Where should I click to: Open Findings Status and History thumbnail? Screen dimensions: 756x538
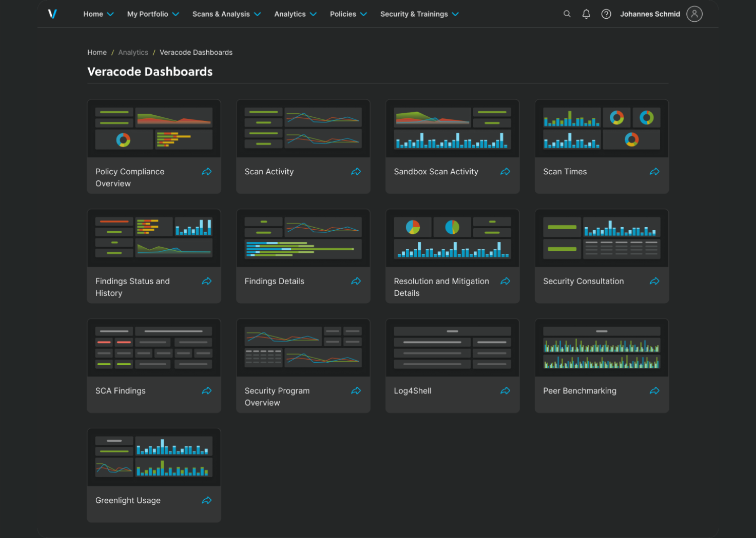[154, 238]
